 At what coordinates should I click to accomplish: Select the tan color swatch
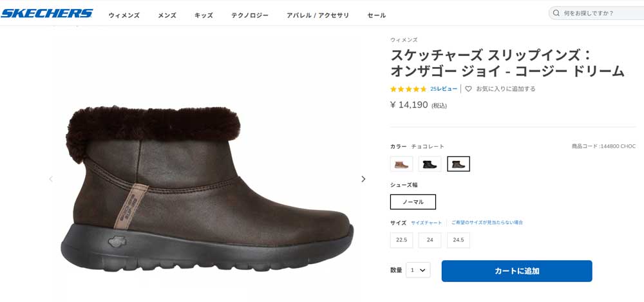click(x=401, y=164)
